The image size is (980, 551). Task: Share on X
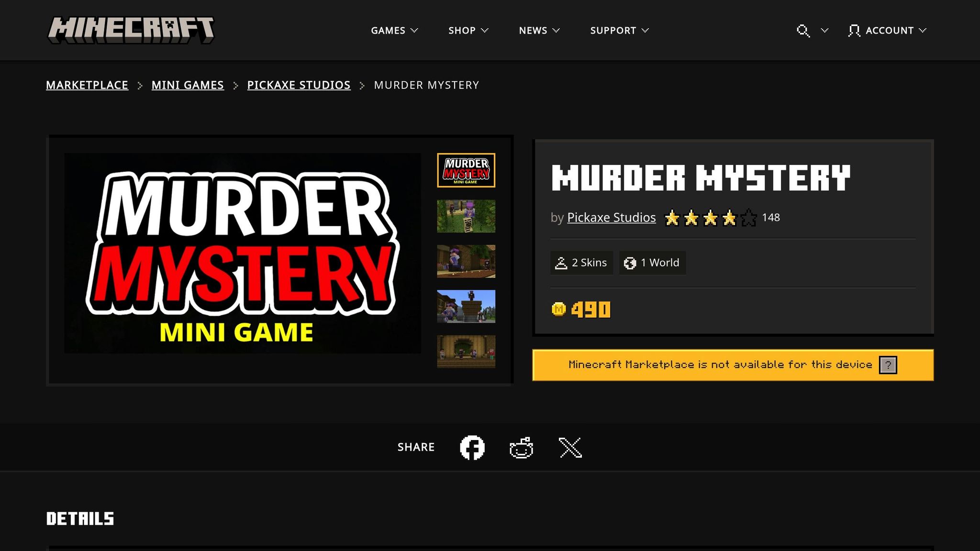570,448
